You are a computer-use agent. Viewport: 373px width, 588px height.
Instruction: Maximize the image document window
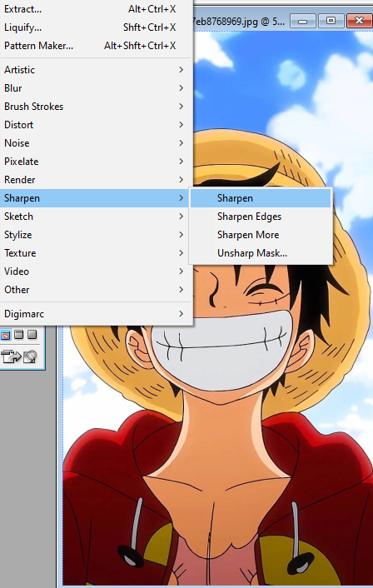pyautogui.click(x=331, y=21)
